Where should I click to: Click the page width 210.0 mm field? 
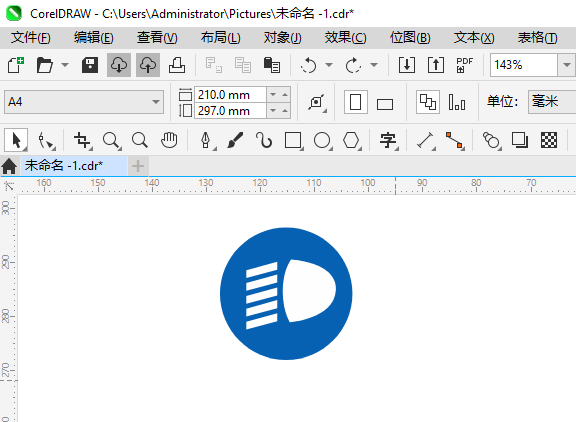[x=230, y=95]
